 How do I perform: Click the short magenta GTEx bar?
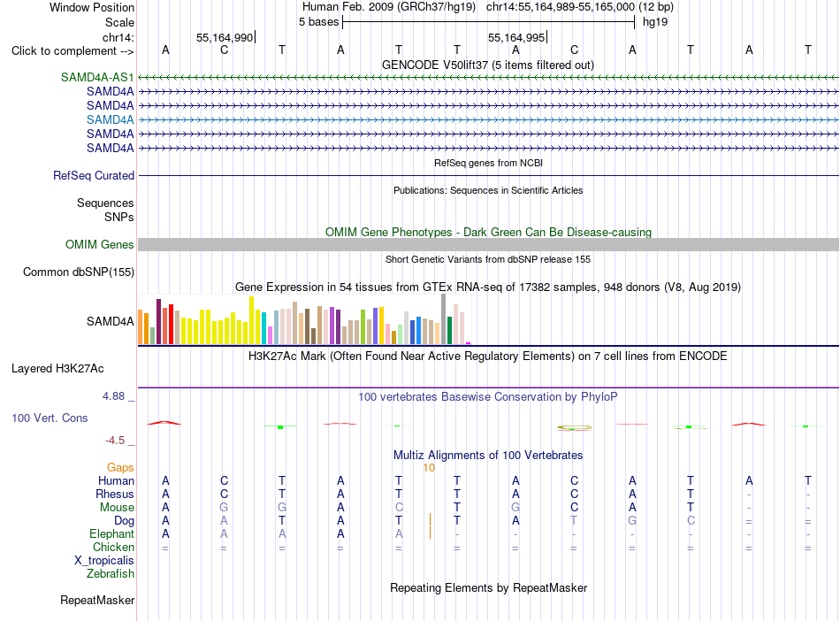pos(469,343)
